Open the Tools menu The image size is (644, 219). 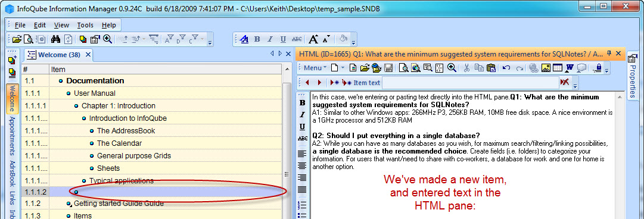[85, 25]
